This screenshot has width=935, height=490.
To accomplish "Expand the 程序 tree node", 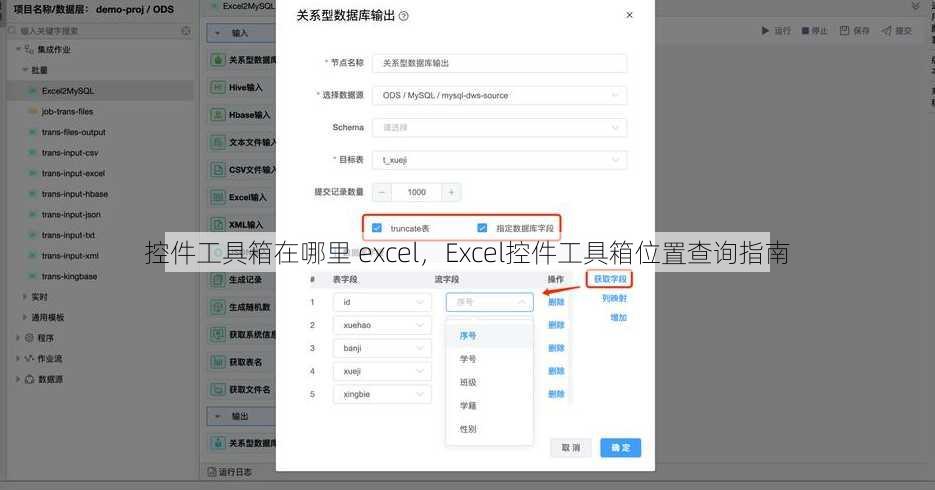I will coord(18,337).
